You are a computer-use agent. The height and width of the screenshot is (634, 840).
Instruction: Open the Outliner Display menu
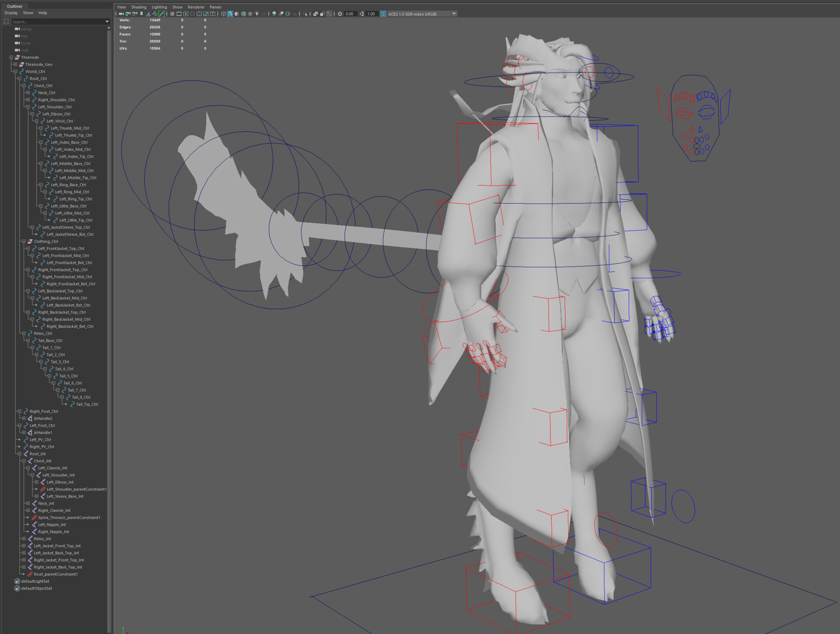[11, 13]
